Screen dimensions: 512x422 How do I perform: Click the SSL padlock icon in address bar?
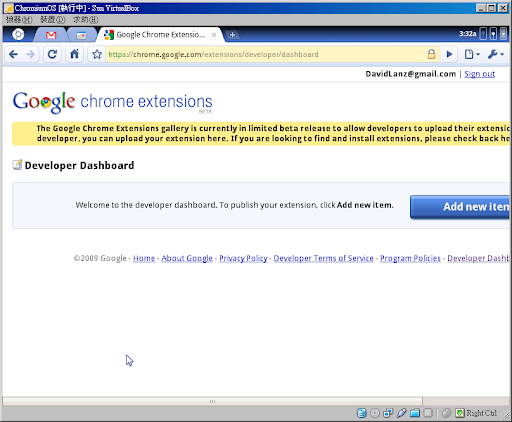431,54
